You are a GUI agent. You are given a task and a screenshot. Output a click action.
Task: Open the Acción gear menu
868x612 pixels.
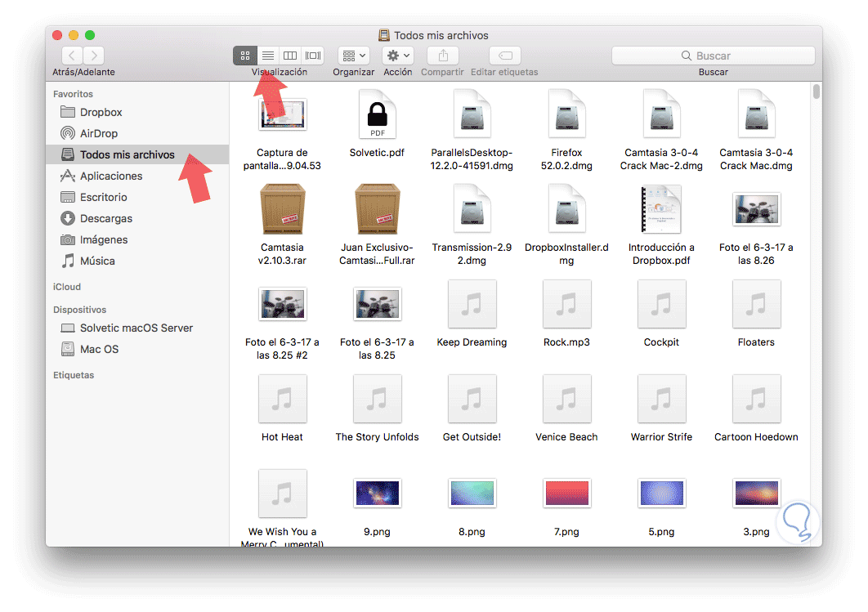click(398, 56)
